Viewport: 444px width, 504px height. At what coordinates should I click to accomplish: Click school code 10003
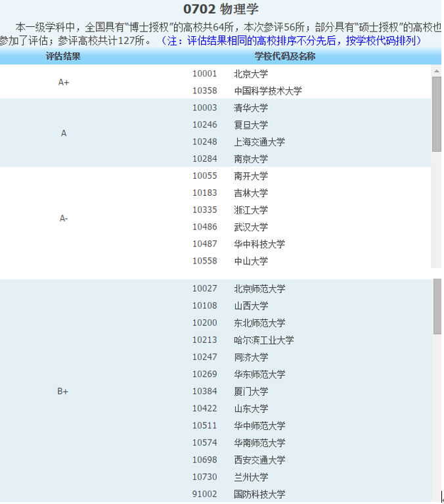[x=205, y=108]
